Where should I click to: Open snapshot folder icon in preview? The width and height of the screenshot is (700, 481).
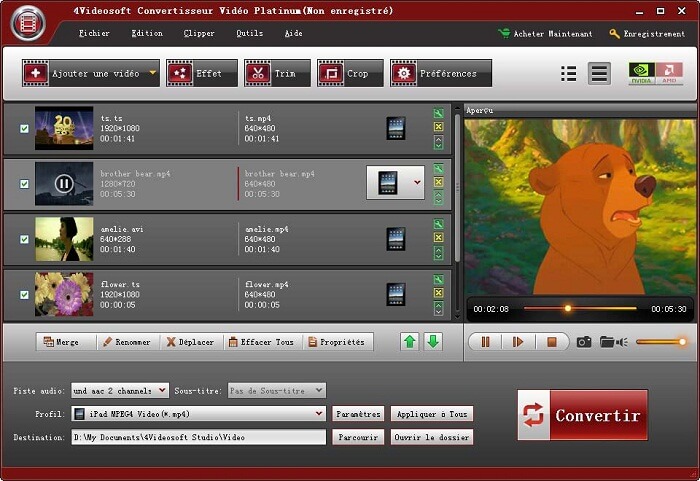tap(607, 342)
